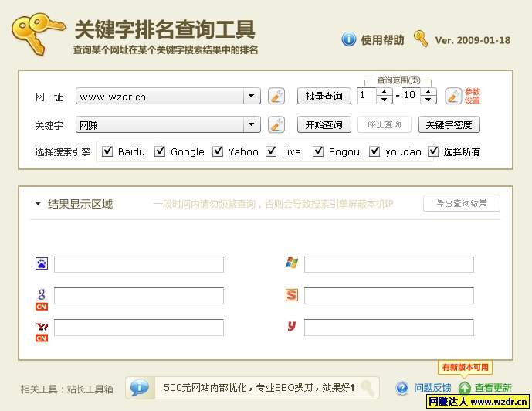This screenshot has width=532, height=411.
Task: Toggle the youdao checkbox
Action: tap(374, 151)
